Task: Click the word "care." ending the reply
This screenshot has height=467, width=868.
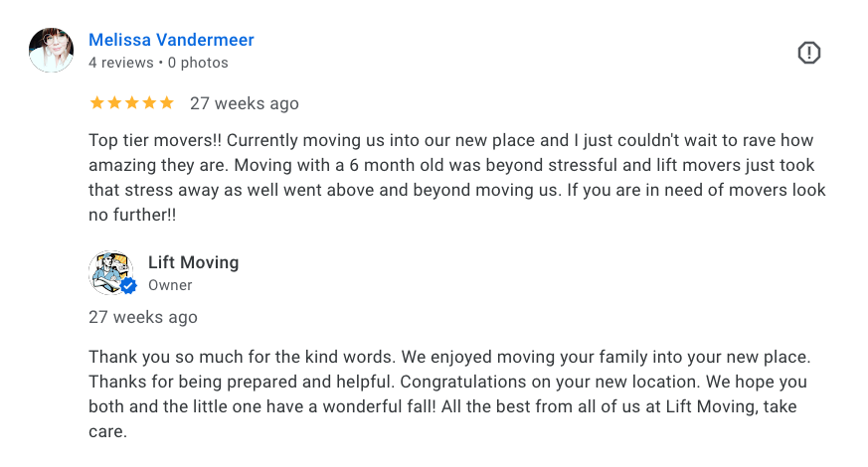Action: click(x=108, y=431)
